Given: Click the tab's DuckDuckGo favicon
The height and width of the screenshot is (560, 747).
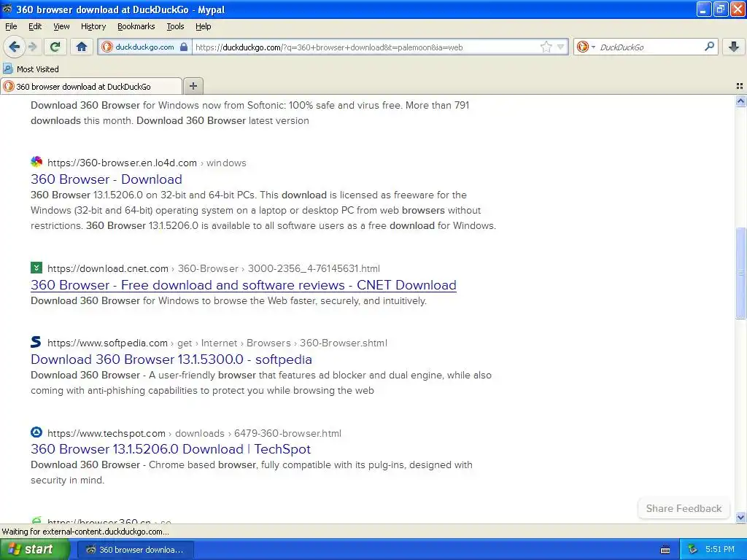Looking at the screenshot, I should pyautogui.click(x=9, y=86).
